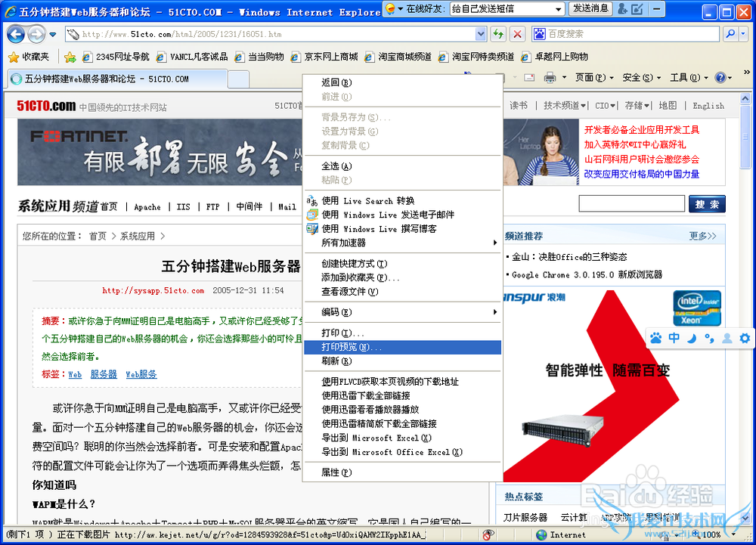Expand 所有加速器 submenu
Viewport: 756px width, 545px height.
tap(403, 243)
